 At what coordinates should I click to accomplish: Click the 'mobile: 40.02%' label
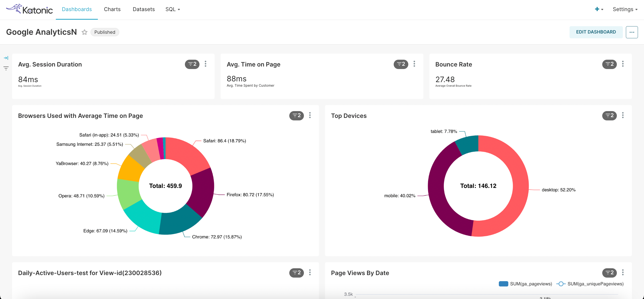400,196
